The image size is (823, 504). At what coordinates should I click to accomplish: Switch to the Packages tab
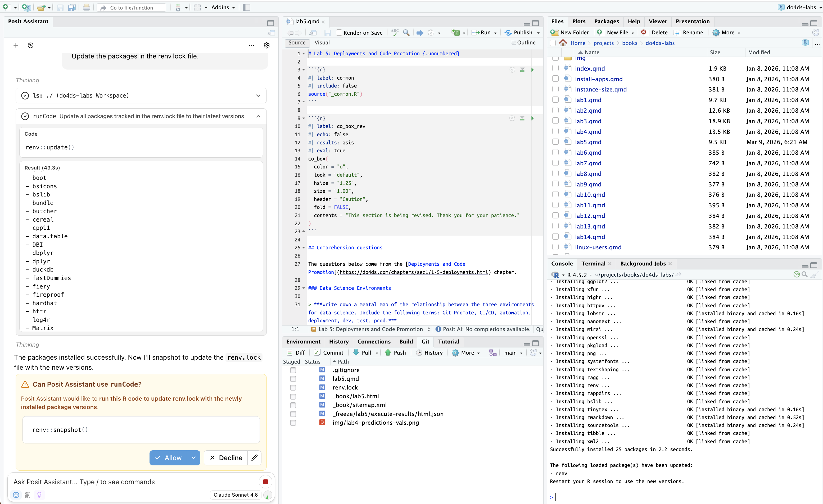(606, 21)
